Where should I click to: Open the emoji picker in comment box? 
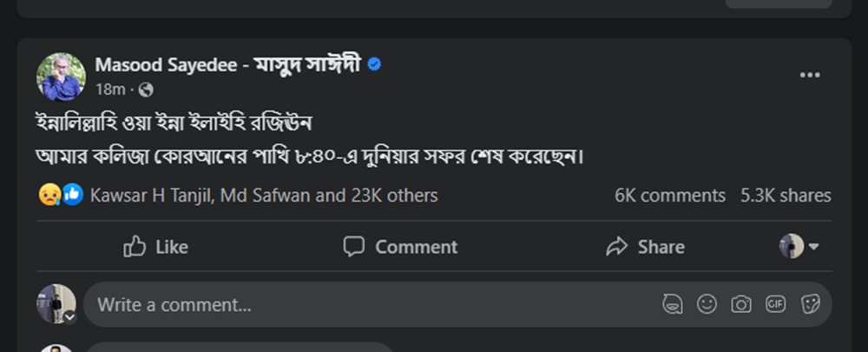coord(707,304)
